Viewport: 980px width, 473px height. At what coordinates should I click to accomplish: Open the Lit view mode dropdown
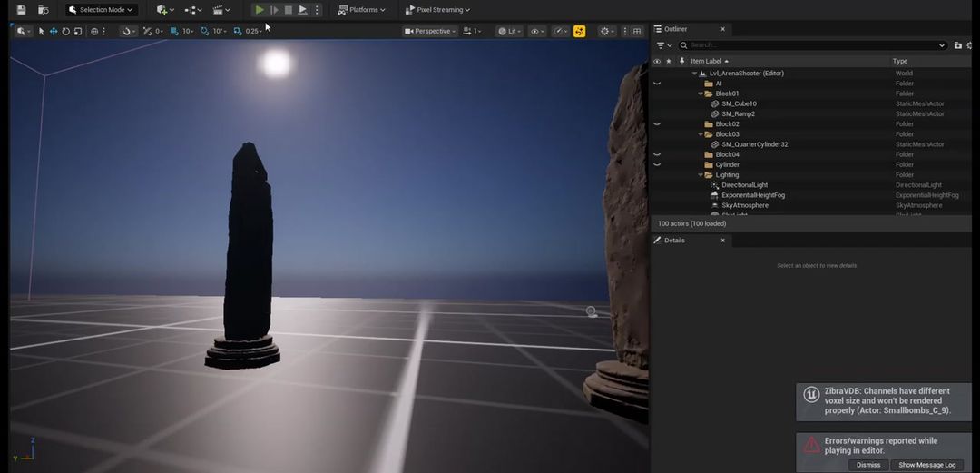coord(509,31)
